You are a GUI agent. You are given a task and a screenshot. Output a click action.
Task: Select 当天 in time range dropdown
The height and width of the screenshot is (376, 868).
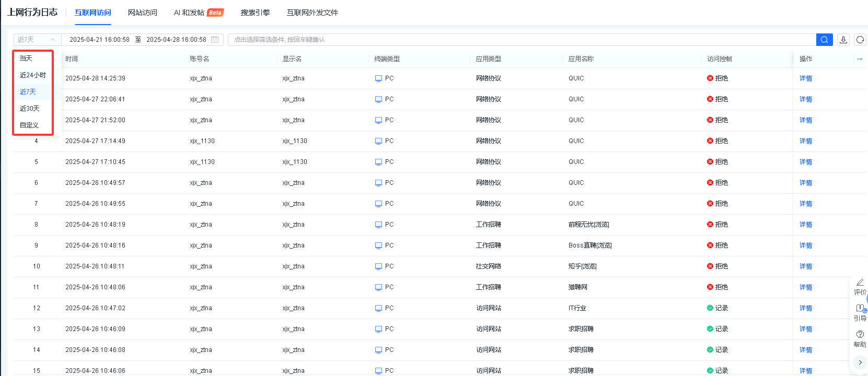pos(26,58)
